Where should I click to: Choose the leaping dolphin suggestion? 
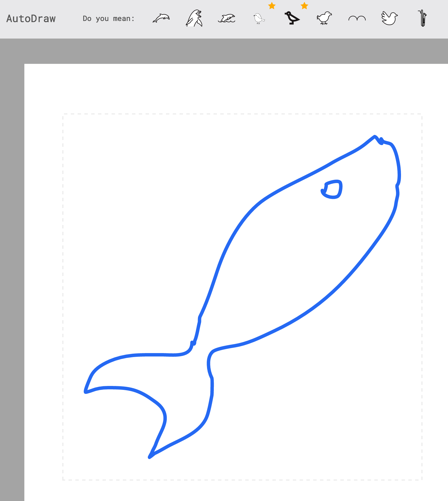pyautogui.click(x=161, y=18)
